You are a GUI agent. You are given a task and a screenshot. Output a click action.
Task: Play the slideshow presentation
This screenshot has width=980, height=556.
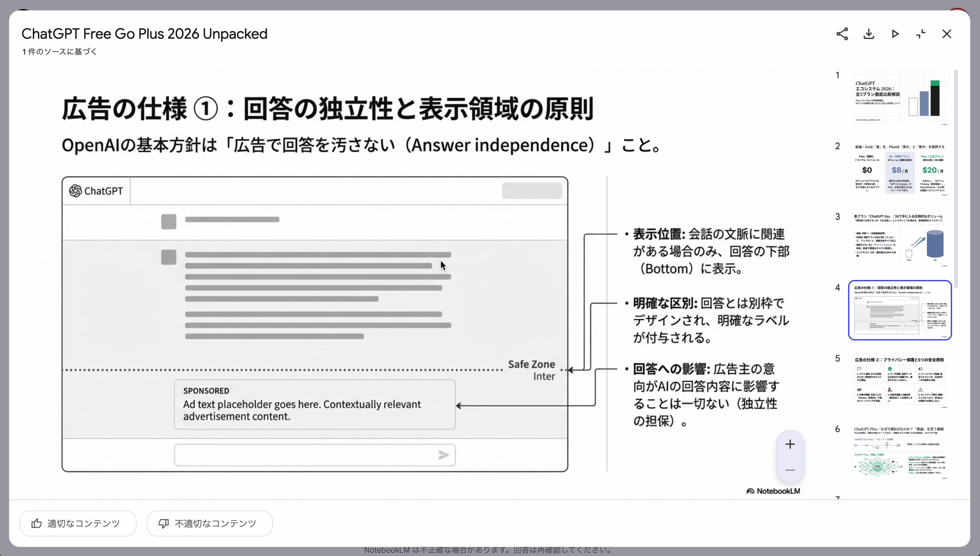(x=895, y=33)
